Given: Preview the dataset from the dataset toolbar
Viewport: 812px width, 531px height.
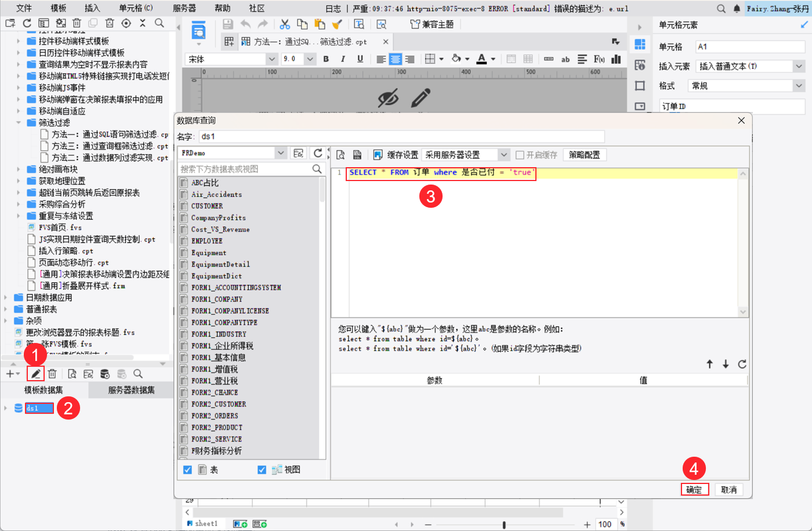Looking at the screenshot, I should click(x=72, y=374).
